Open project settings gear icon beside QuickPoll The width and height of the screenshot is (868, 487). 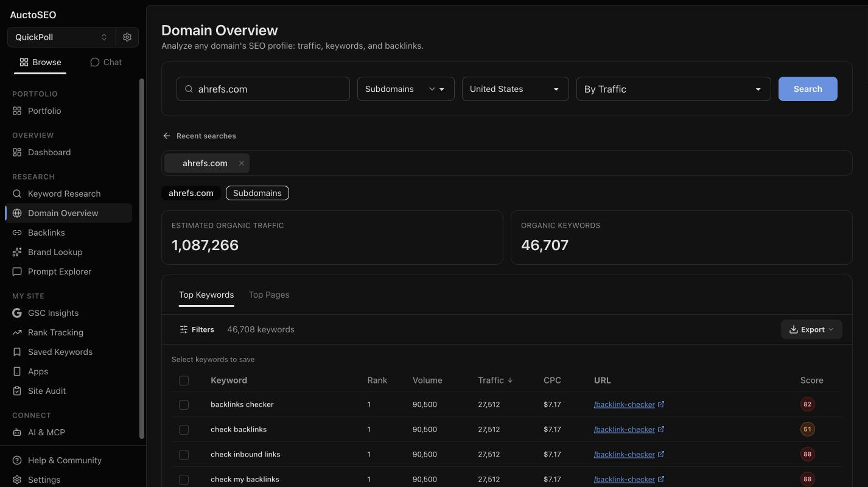coord(127,37)
